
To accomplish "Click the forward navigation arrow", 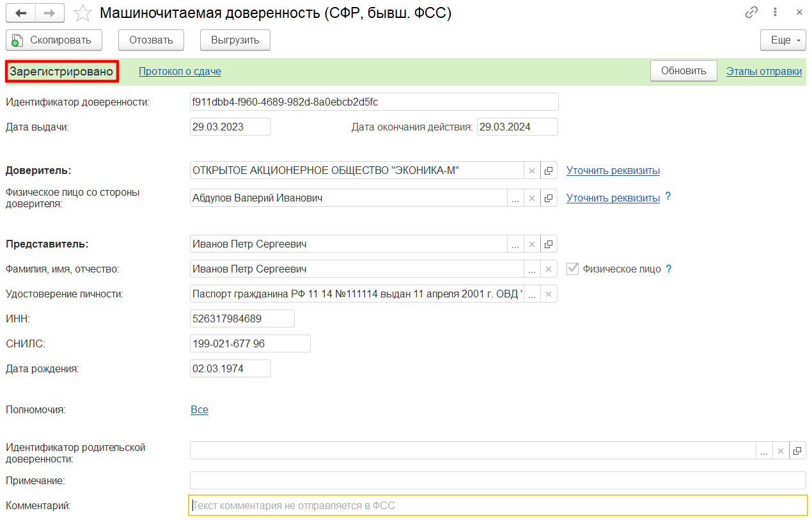I will [x=50, y=13].
